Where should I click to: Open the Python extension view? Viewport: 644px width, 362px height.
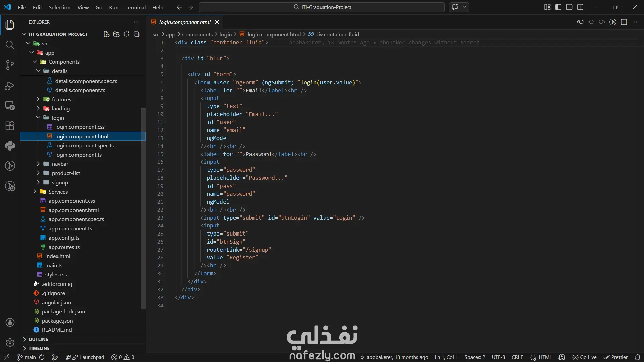tap(10, 145)
